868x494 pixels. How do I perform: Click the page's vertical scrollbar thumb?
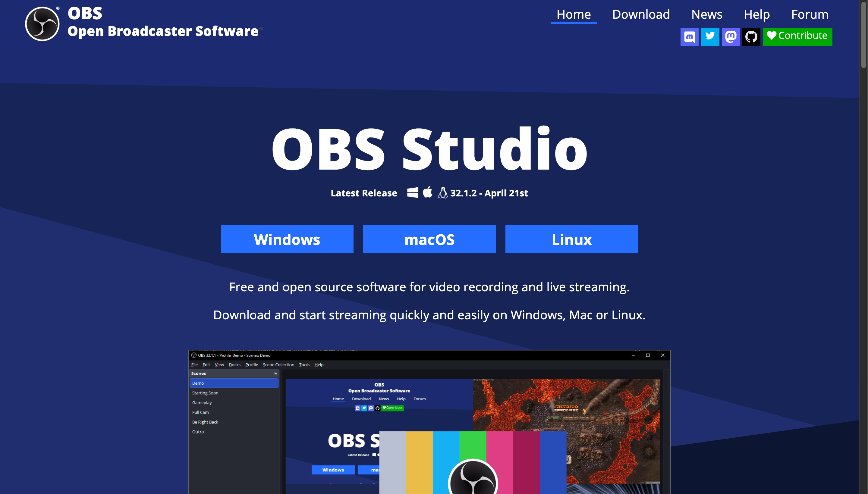(x=863, y=35)
